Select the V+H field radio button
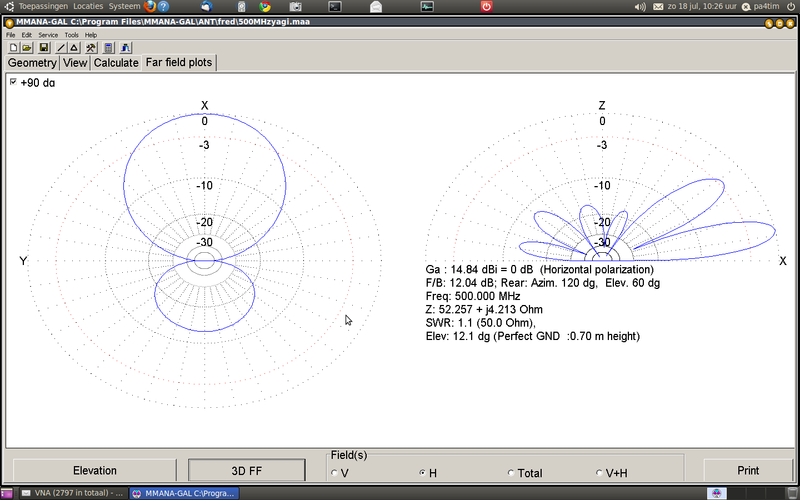 click(598, 473)
